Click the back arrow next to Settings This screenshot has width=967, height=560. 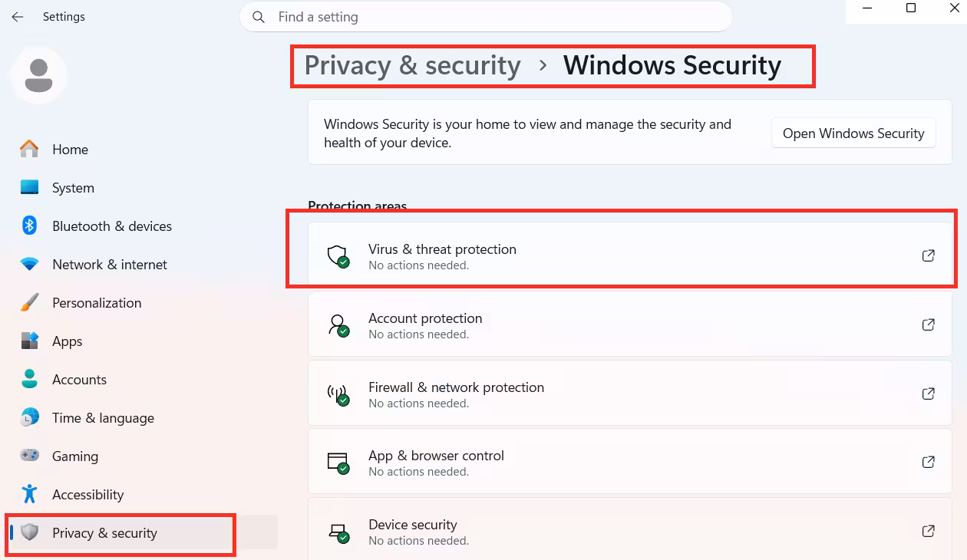[x=18, y=17]
